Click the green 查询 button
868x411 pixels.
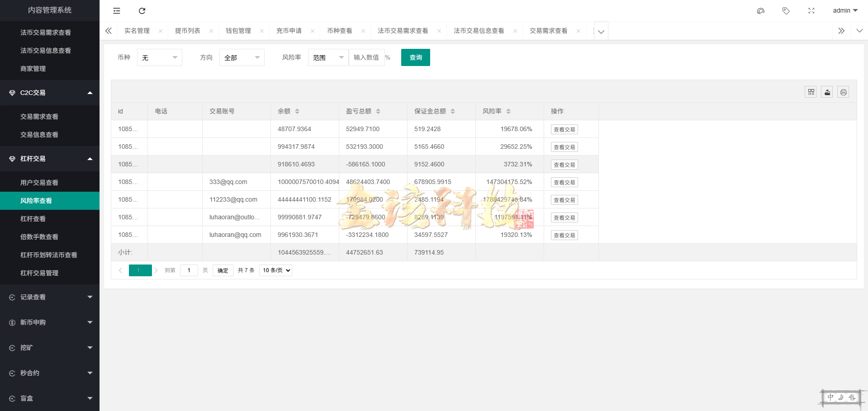pos(415,57)
